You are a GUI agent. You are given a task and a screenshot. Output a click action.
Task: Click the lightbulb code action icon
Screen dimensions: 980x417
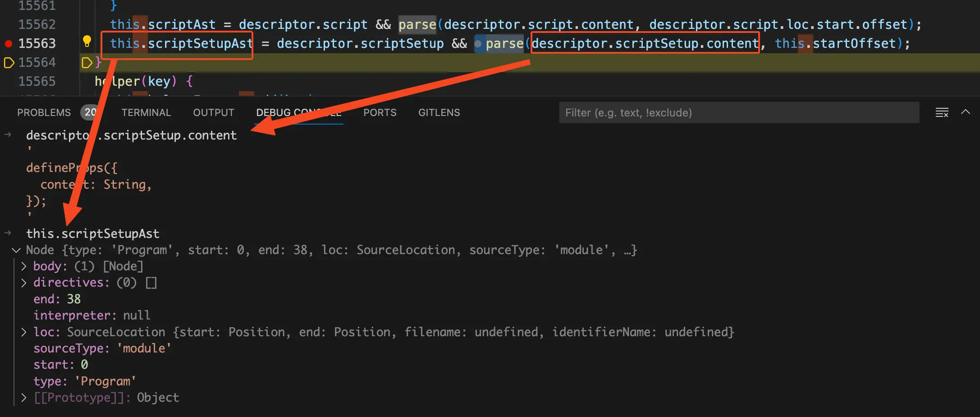(x=87, y=42)
